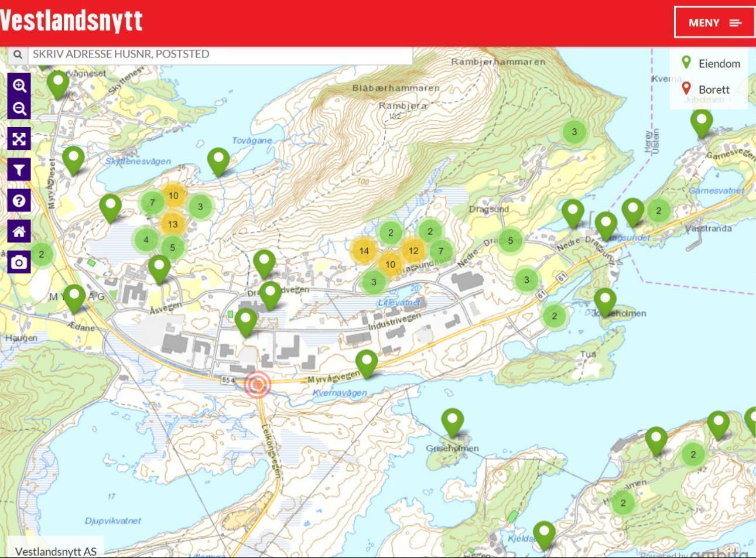Select the green pin at Griseholmen

452,422
